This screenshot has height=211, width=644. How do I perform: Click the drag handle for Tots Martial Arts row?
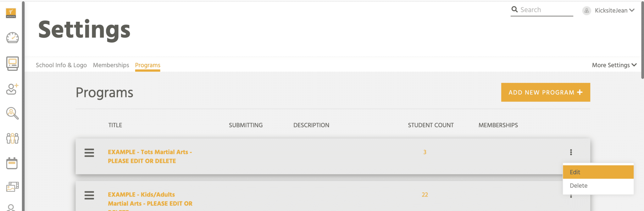coord(89,153)
